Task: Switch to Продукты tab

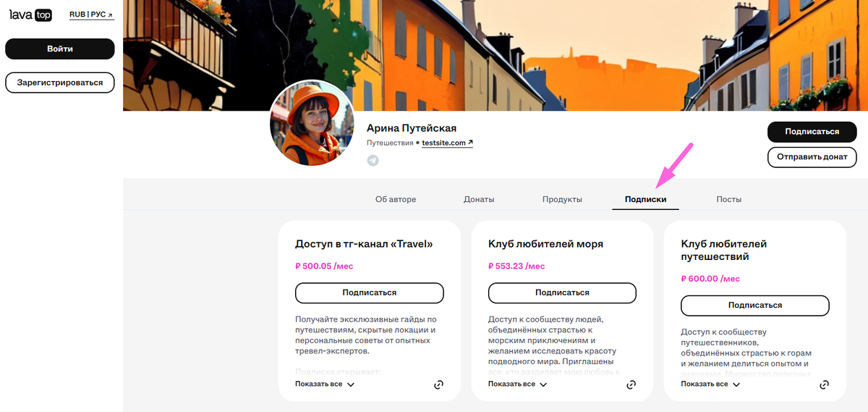Action: click(x=562, y=199)
